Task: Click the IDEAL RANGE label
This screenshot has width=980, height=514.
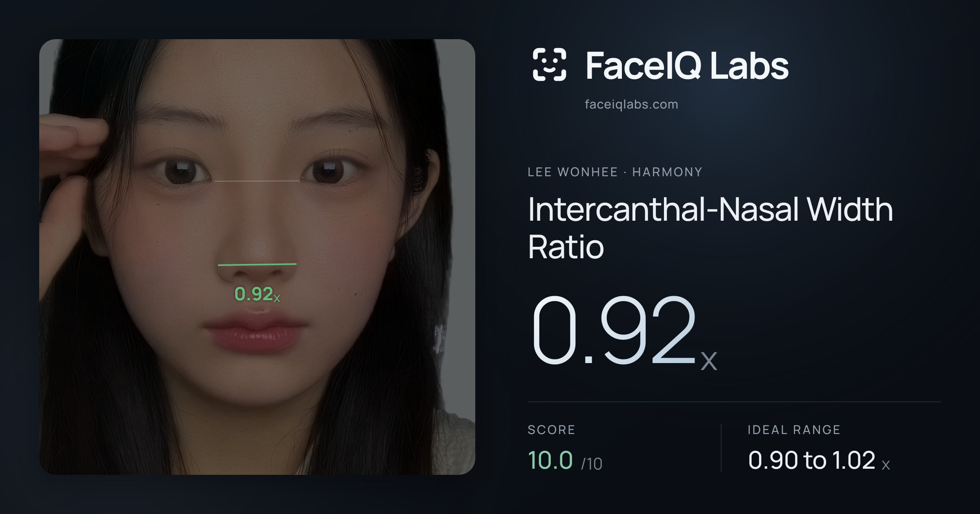Action: point(794,430)
